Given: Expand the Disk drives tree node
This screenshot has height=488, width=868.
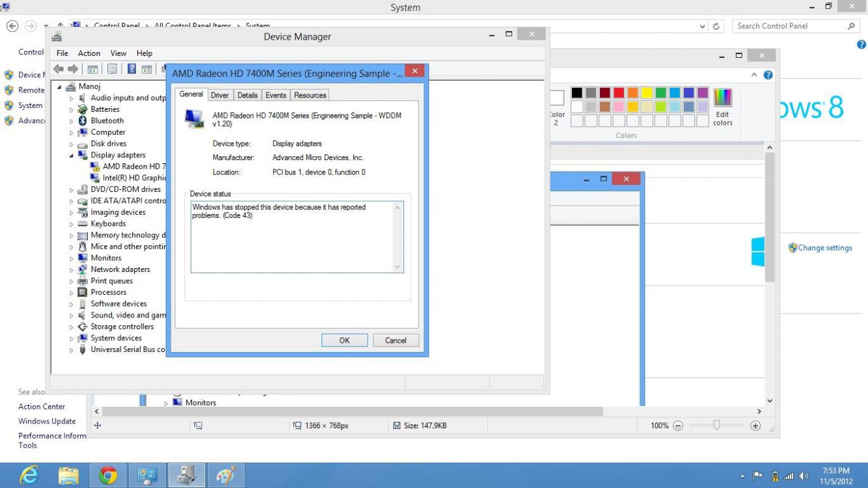Looking at the screenshot, I should tap(72, 144).
